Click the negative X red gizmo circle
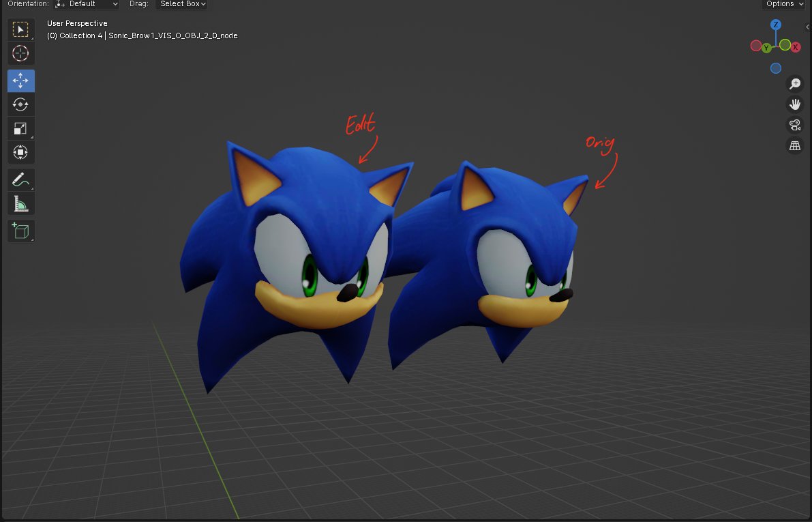This screenshot has height=522, width=812. [756, 46]
